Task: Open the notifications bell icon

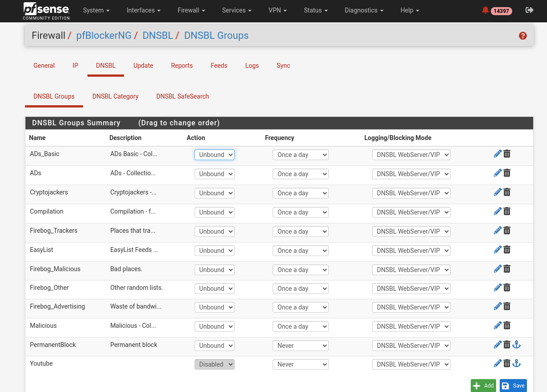Action: pos(485,10)
